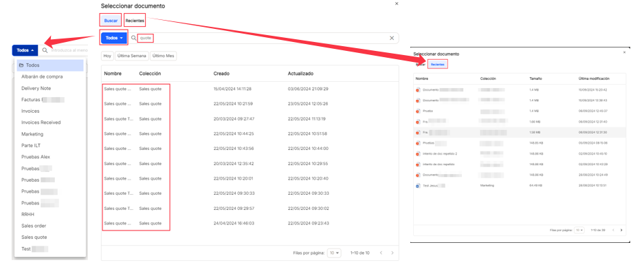Go to previous page arrow in center dialog

(381, 253)
